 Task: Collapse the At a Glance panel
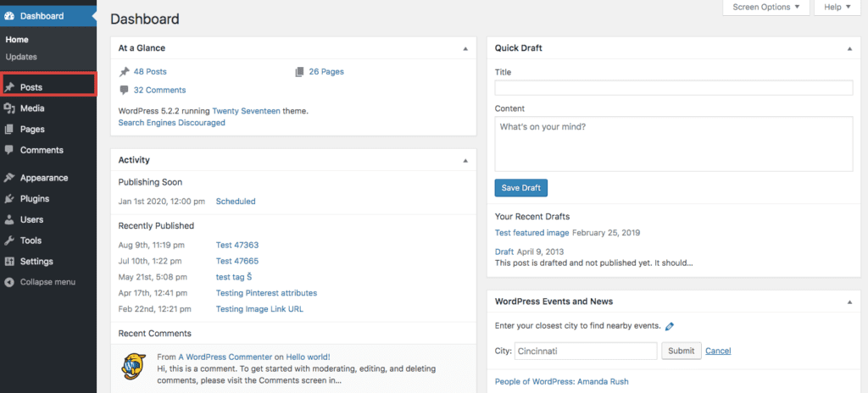465,49
